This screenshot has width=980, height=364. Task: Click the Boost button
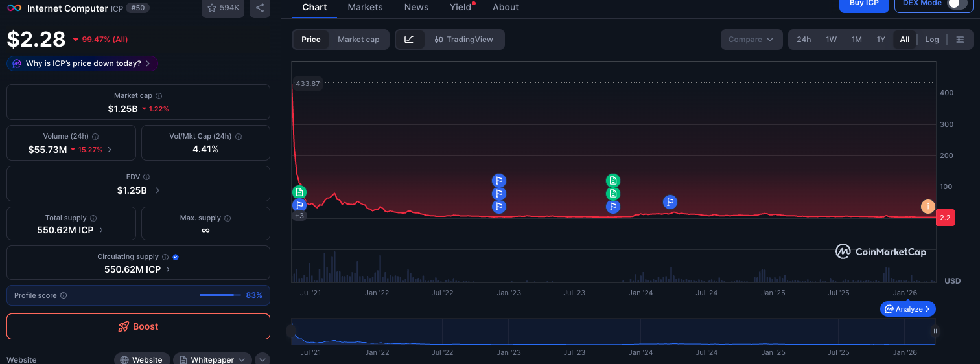tap(138, 326)
